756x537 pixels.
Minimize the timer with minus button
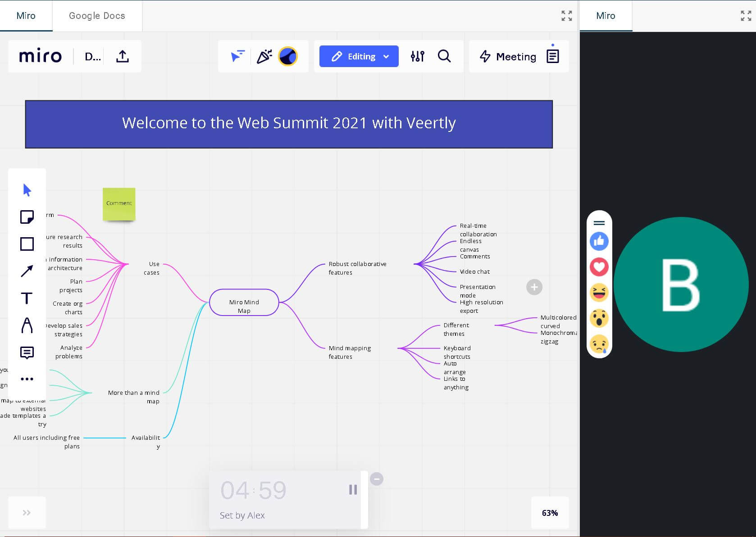[377, 479]
